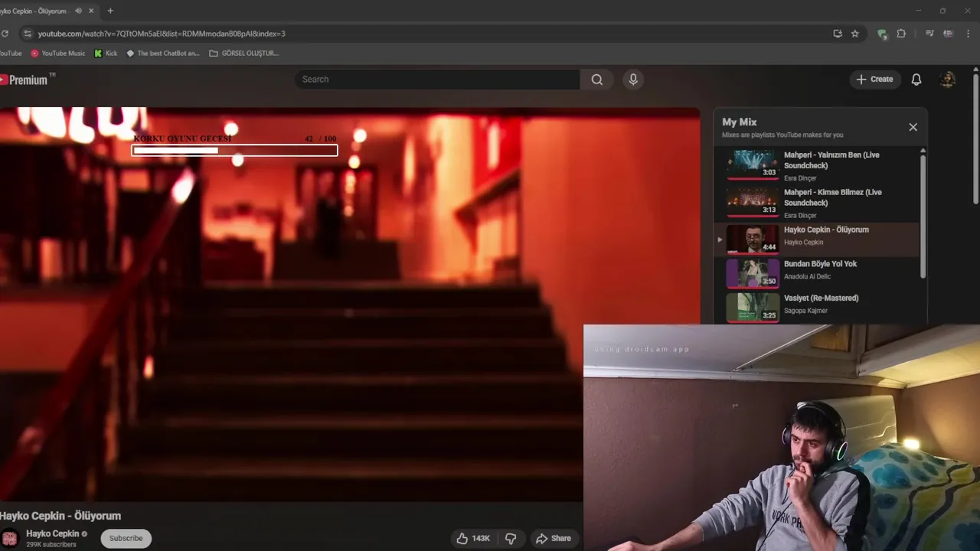Close the My Mix playlist panel
This screenshot has width=980, height=551.
click(913, 127)
